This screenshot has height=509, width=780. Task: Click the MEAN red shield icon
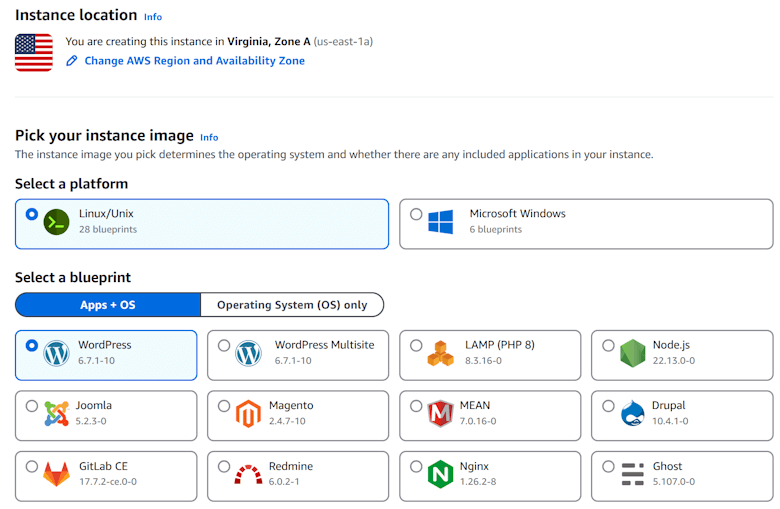(440, 414)
